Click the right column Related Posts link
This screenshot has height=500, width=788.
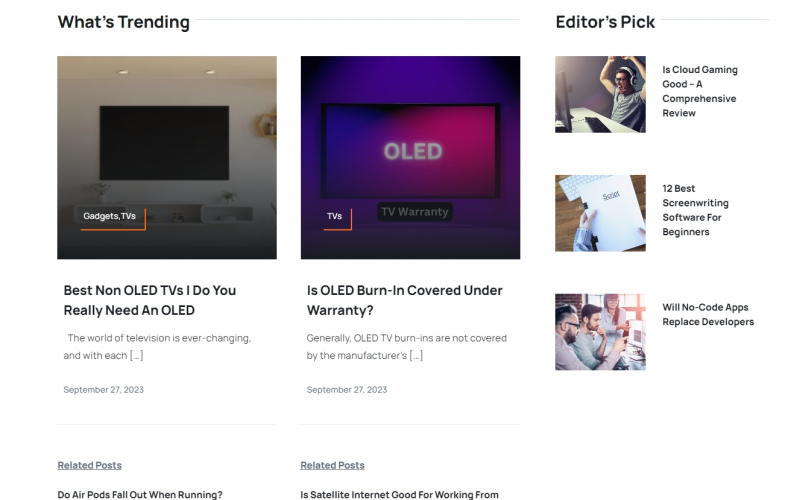[x=332, y=465]
